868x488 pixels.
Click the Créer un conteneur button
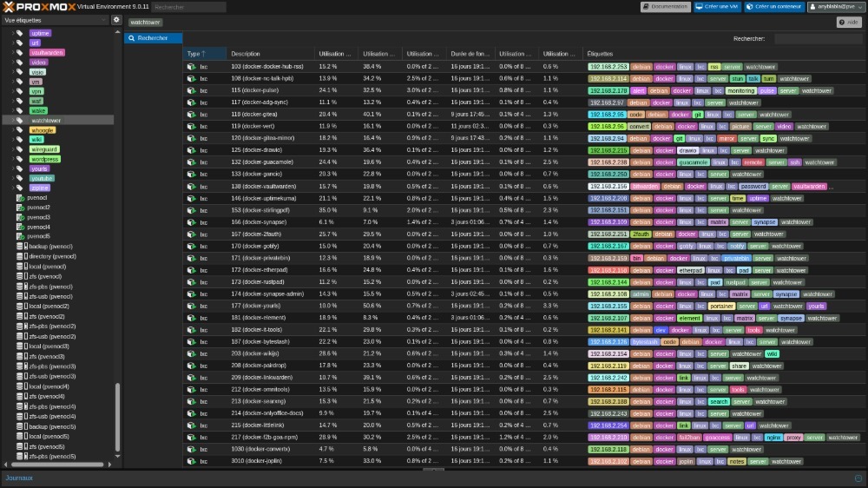(x=773, y=7)
